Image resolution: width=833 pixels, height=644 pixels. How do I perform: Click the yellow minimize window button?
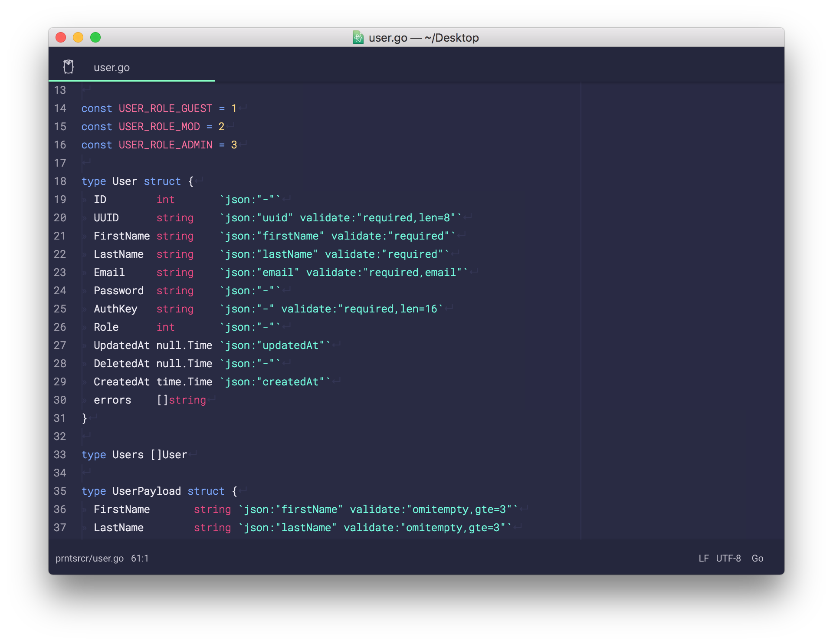tap(78, 37)
